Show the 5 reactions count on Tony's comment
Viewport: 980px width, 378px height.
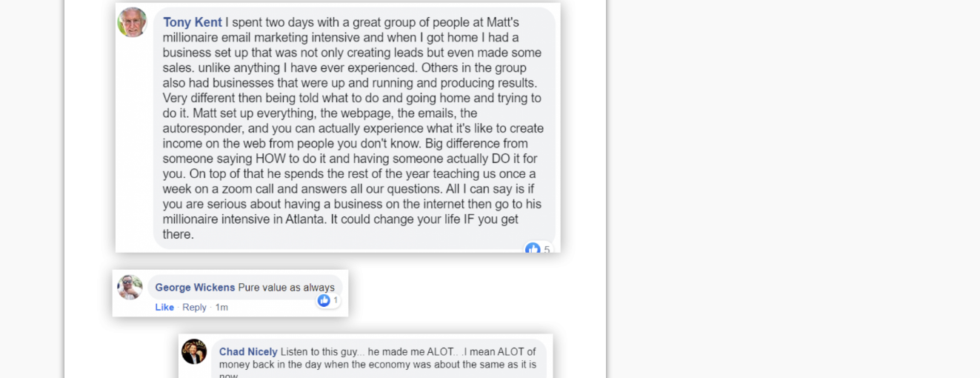pos(547,250)
